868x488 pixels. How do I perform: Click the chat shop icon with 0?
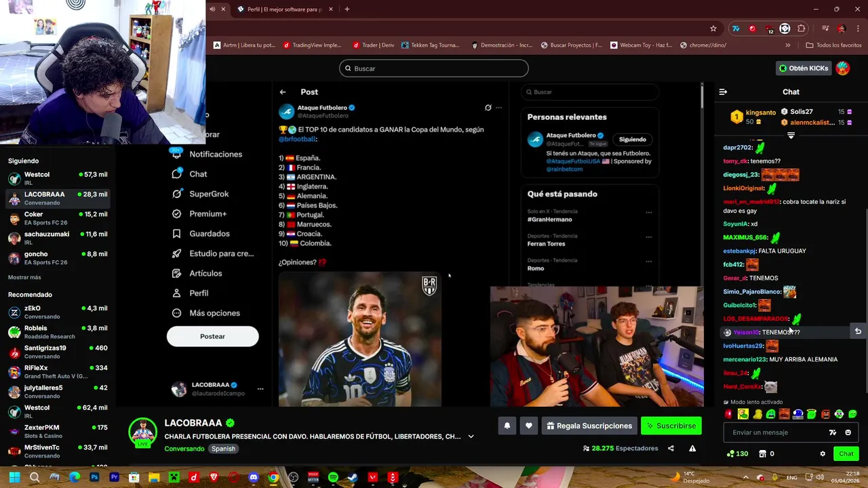tap(766, 454)
